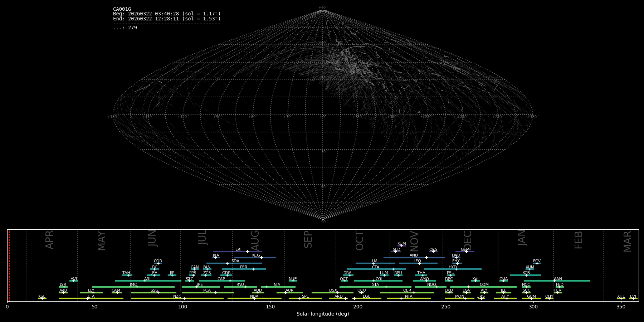Select the Beg: 20260322 03:40:28 line
Image resolution: width=644 pixels, height=322 pixels.
[167, 14]
